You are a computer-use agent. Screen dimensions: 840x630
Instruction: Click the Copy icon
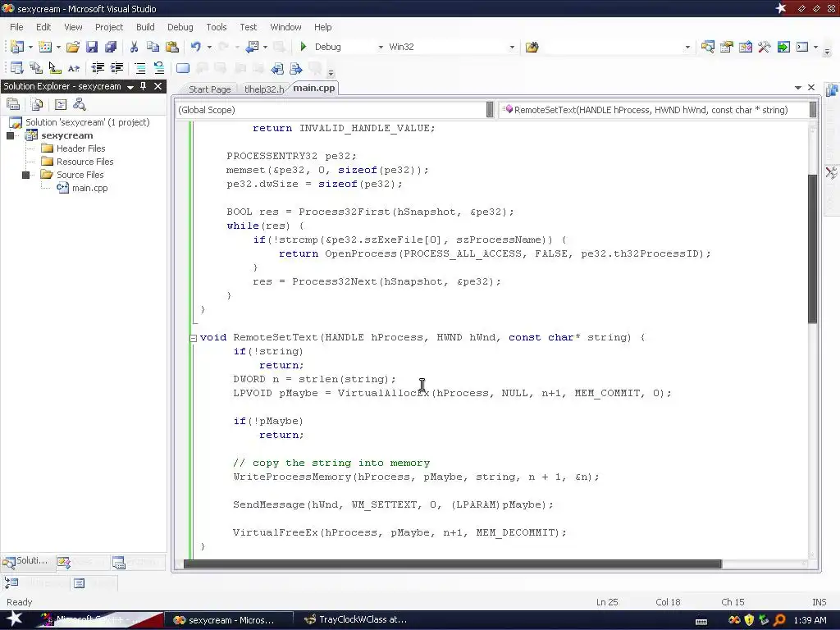pos(153,47)
